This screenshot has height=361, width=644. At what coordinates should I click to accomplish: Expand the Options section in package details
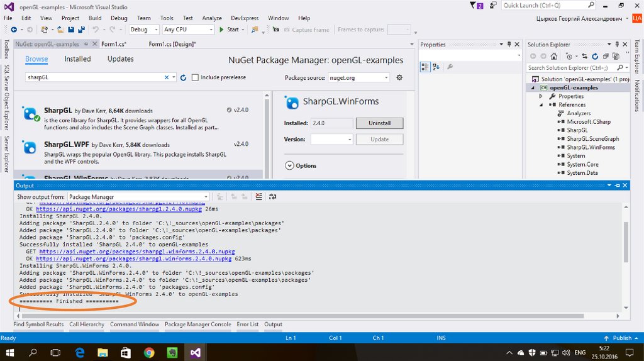[289, 166]
